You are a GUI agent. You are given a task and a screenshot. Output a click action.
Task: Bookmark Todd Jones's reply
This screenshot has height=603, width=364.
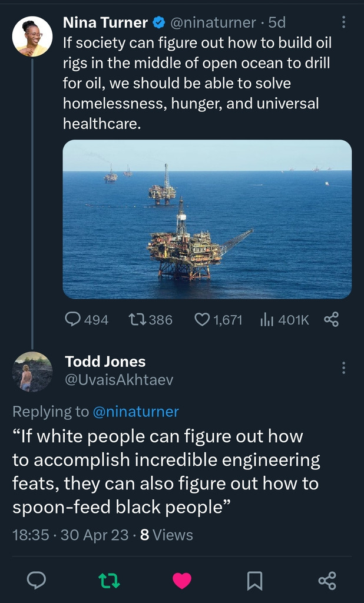[254, 581]
